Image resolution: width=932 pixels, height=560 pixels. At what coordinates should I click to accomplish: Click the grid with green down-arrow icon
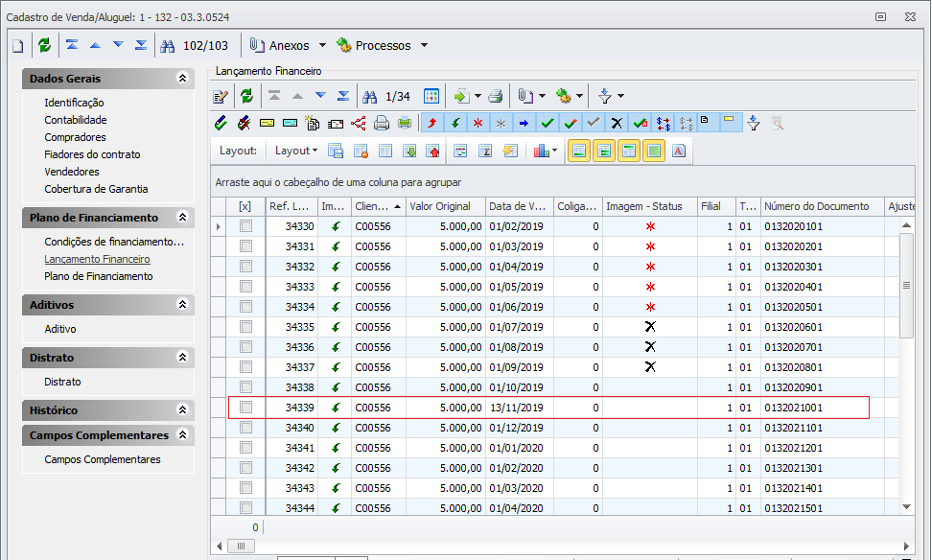(x=409, y=151)
